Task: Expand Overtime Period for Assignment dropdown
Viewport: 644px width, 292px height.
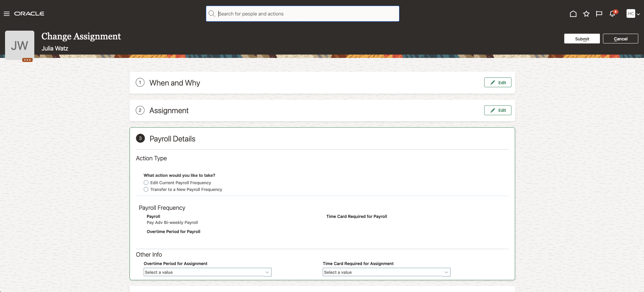Action: 267,272
